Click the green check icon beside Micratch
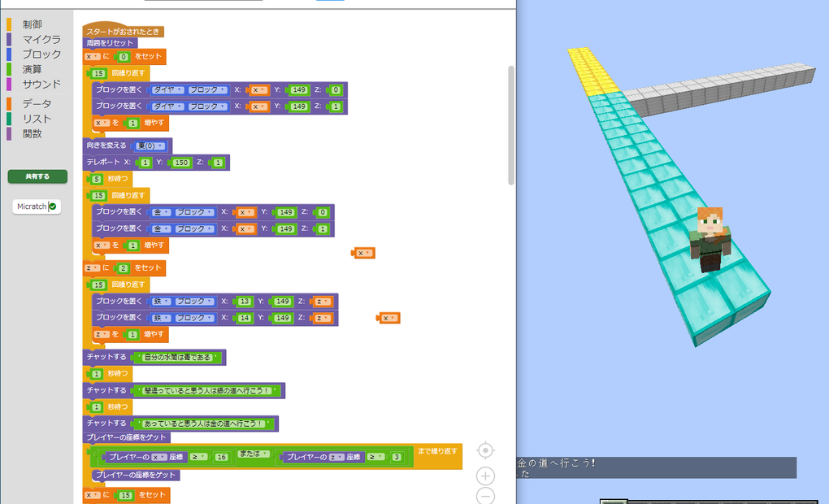 pos(53,206)
